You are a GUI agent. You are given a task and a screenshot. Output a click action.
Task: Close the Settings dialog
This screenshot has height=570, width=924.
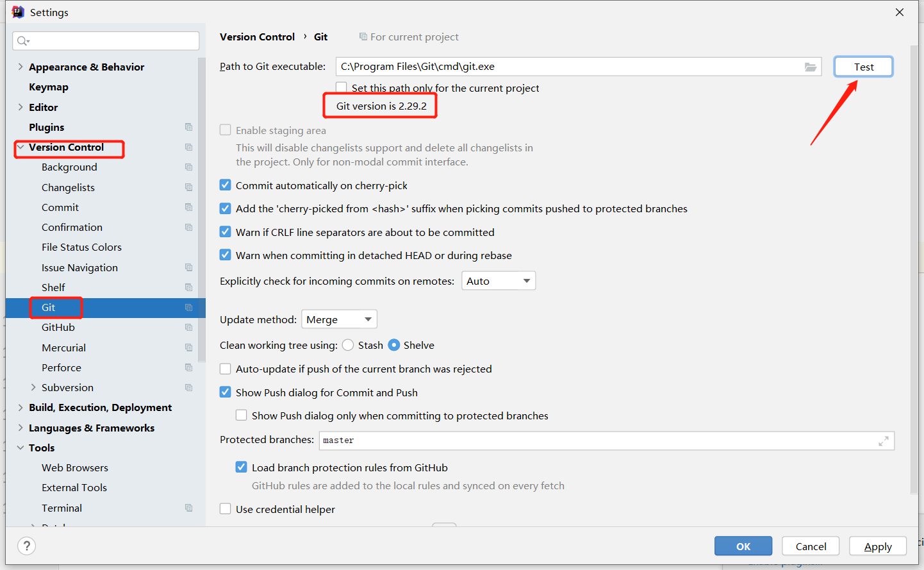(900, 12)
